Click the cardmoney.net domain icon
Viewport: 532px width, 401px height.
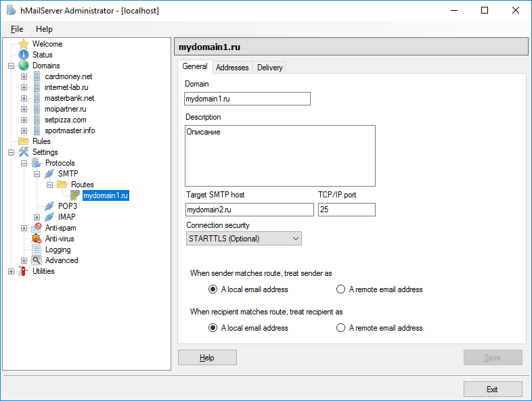(x=37, y=76)
